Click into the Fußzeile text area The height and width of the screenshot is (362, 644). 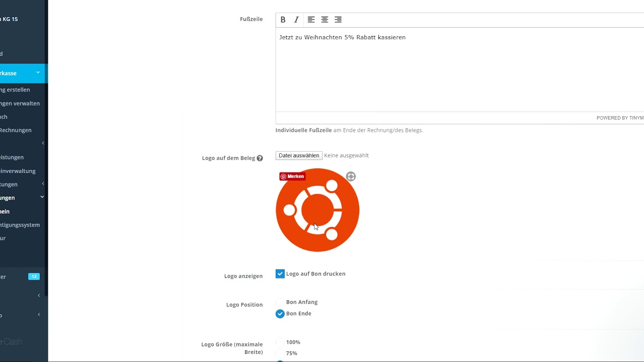460,69
